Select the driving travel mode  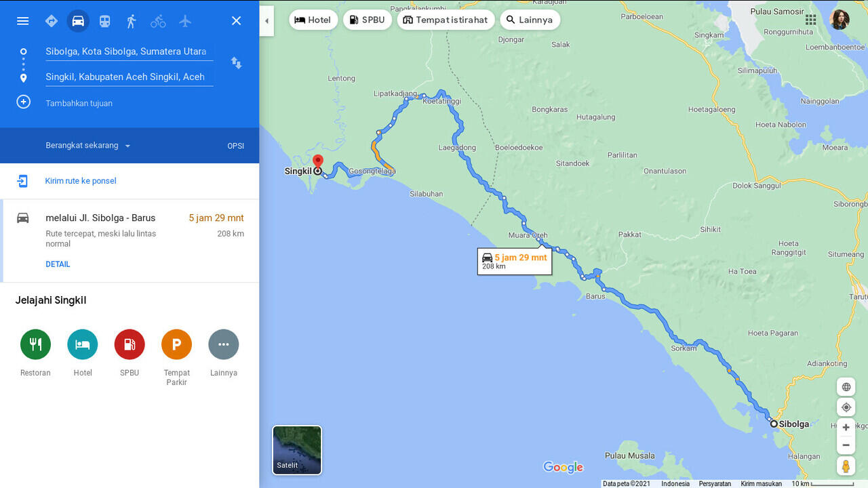[x=78, y=21]
